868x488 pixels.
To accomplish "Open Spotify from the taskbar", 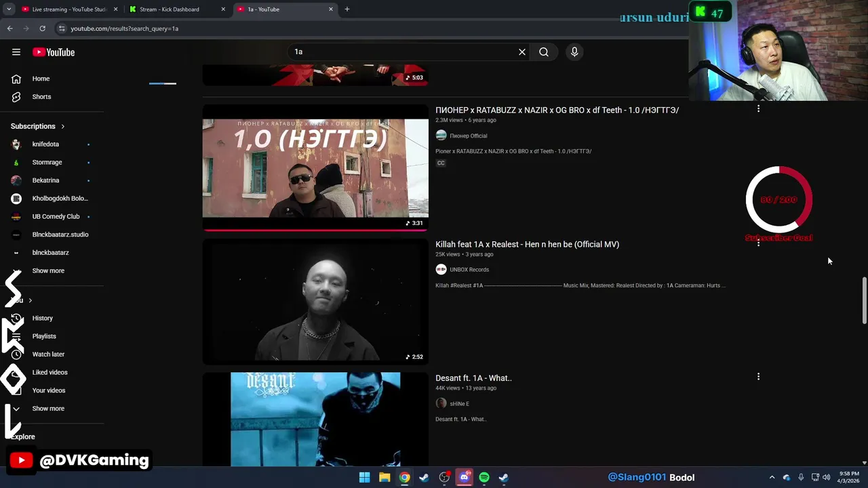I will [x=484, y=478].
